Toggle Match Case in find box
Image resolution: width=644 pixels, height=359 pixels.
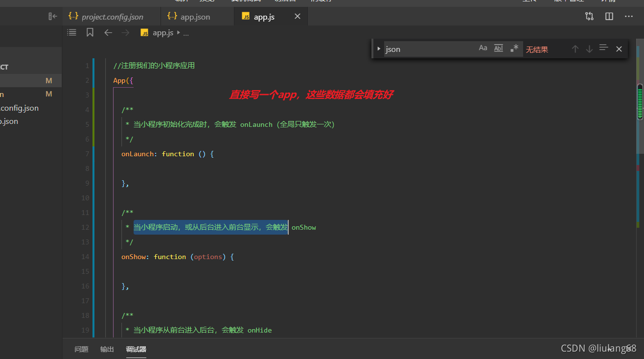click(483, 48)
